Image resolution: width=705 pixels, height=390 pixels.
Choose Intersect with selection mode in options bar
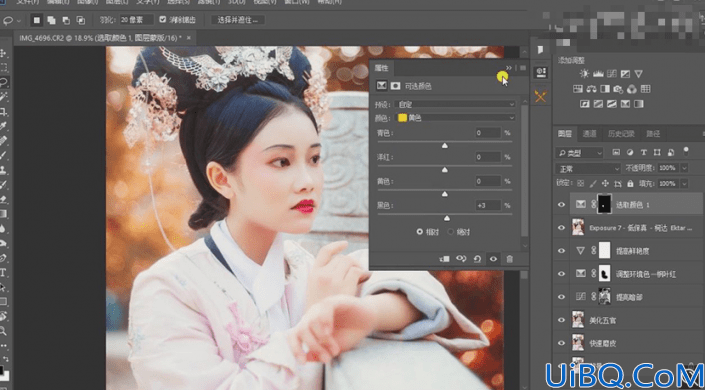coord(80,20)
